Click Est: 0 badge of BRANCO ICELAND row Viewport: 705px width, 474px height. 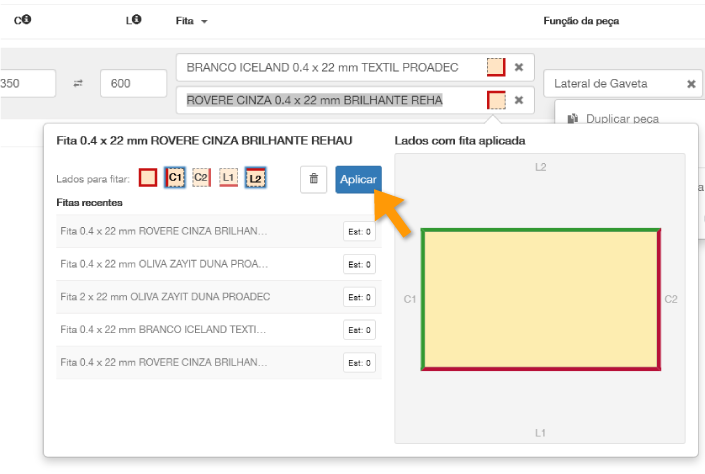point(359,330)
